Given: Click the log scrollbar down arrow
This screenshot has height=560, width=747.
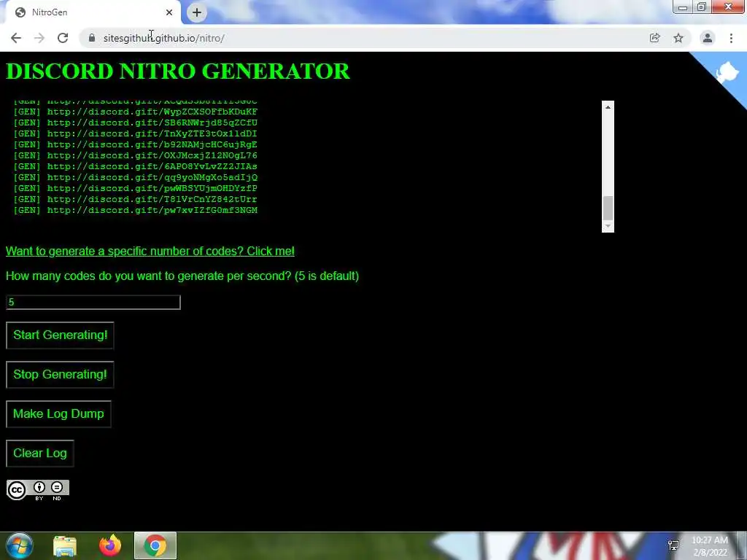Looking at the screenshot, I should coord(608,226).
